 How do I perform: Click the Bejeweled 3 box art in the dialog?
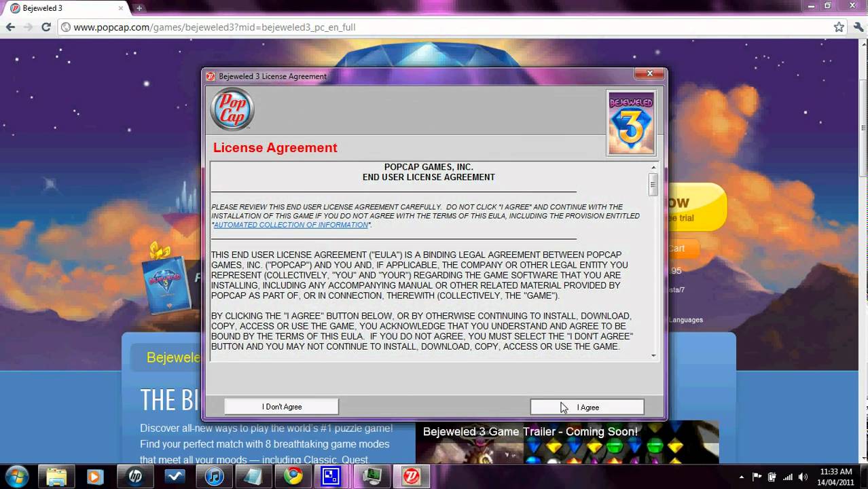(631, 123)
